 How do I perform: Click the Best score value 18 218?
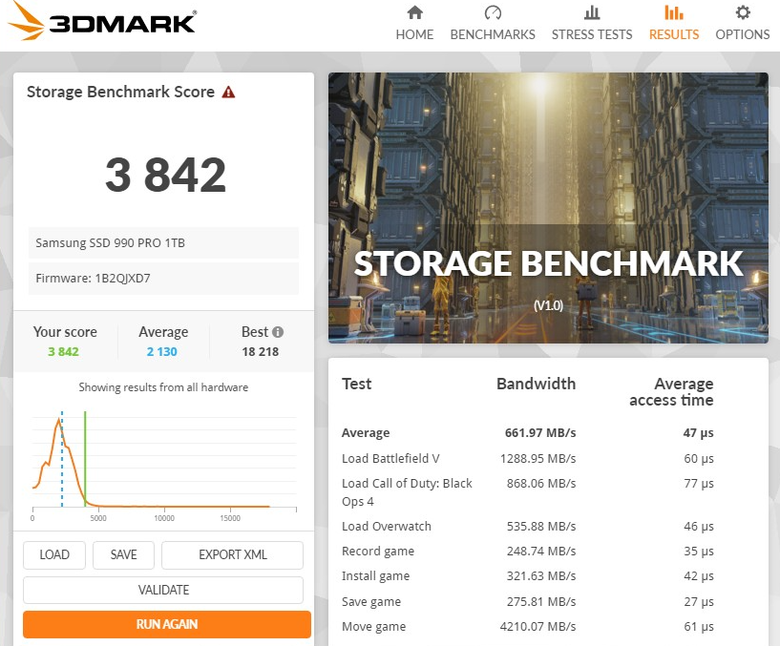[260, 352]
